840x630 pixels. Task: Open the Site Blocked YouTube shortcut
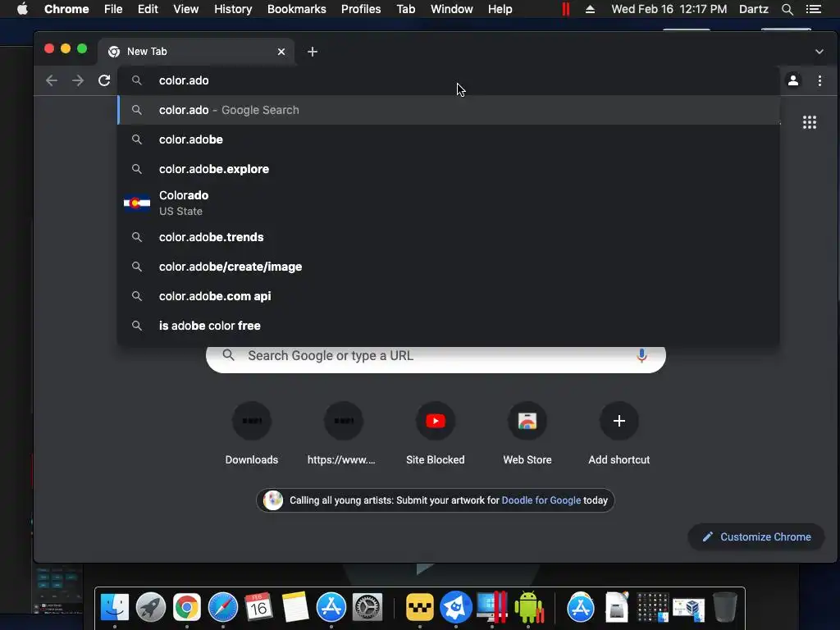435,434
